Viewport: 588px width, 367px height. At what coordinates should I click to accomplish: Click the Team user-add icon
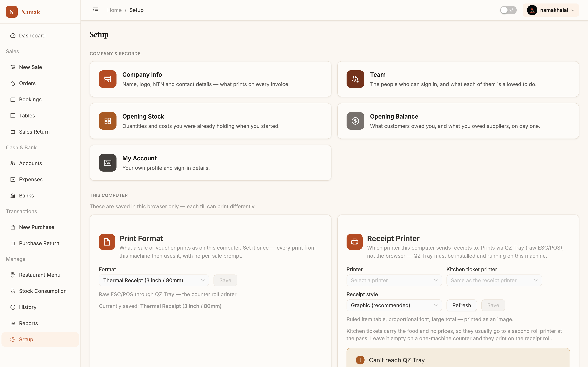[x=355, y=79]
